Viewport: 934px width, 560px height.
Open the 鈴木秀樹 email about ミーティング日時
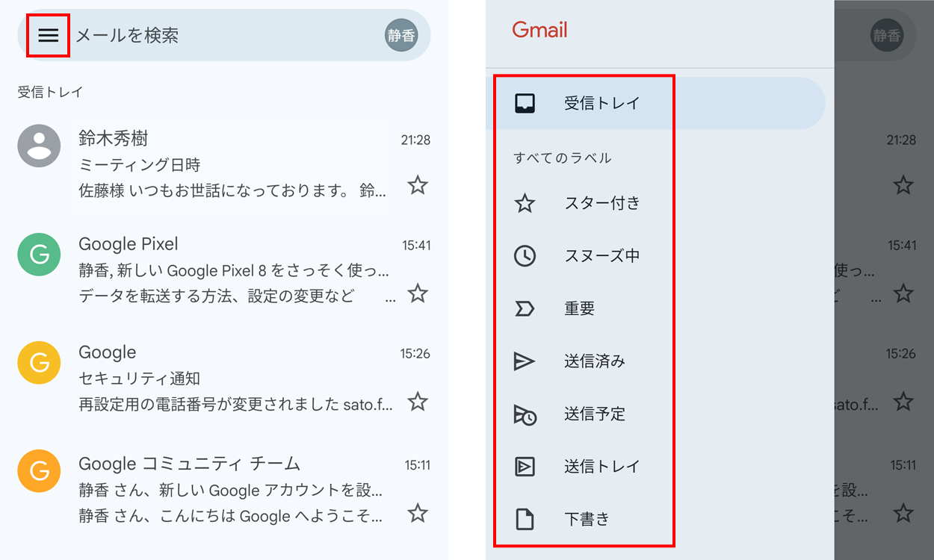(232, 165)
